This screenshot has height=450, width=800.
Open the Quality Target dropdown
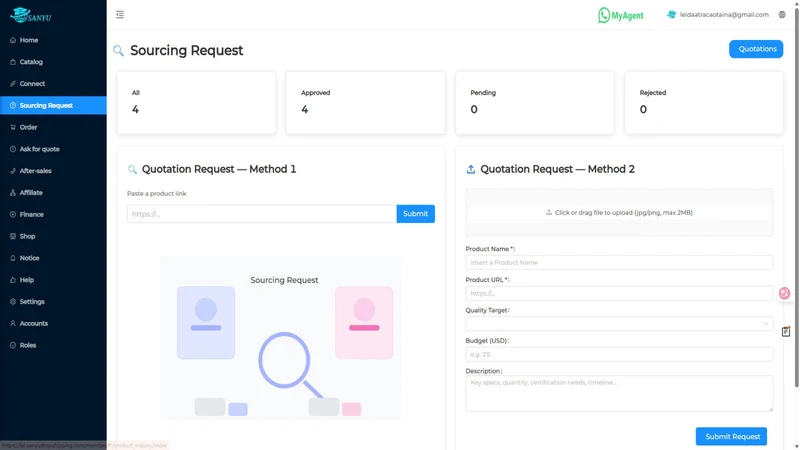coord(619,323)
